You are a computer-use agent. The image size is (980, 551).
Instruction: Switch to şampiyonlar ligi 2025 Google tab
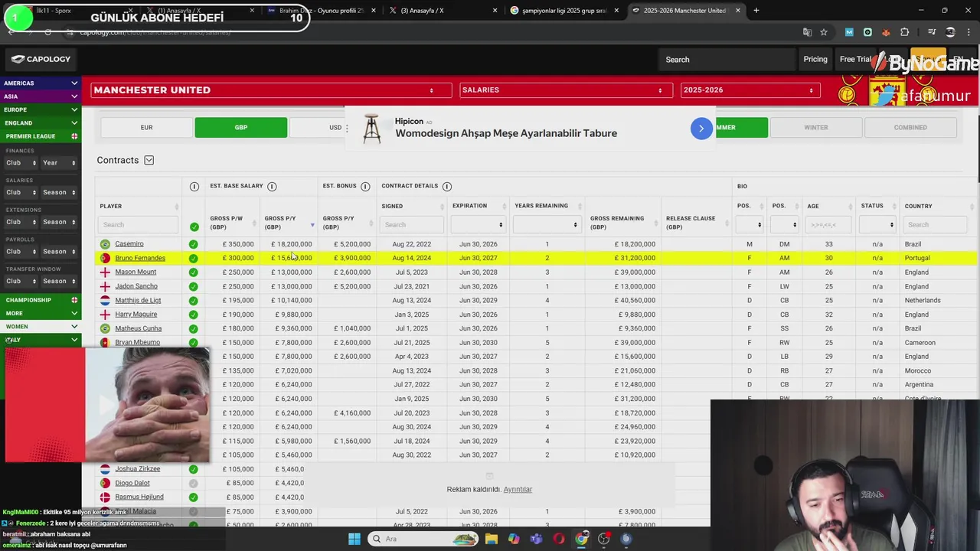(563, 11)
